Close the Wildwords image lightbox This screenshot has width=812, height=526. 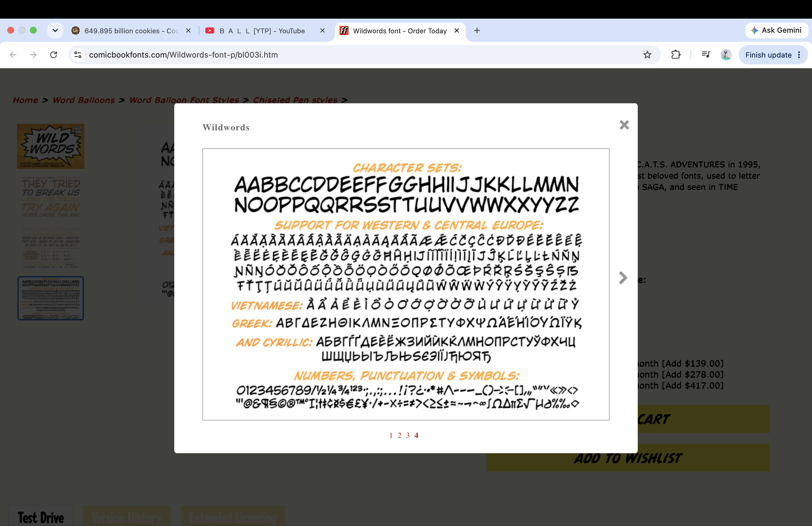624,125
